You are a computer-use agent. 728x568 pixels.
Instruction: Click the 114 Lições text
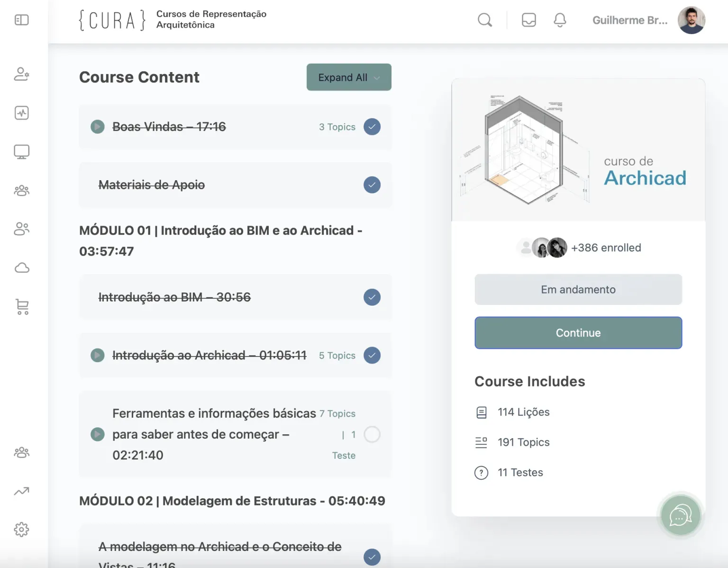pyautogui.click(x=524, y=412)
